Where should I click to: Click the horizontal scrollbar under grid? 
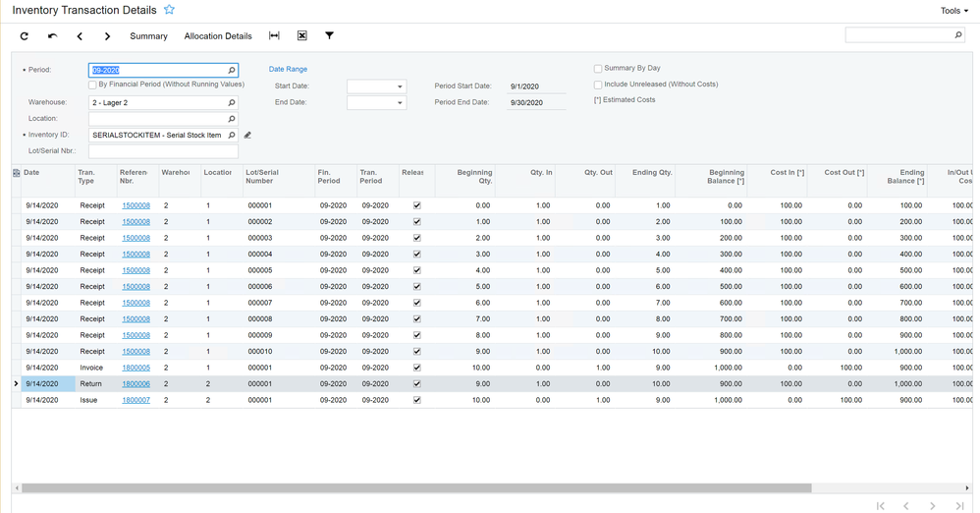point(416,487)
